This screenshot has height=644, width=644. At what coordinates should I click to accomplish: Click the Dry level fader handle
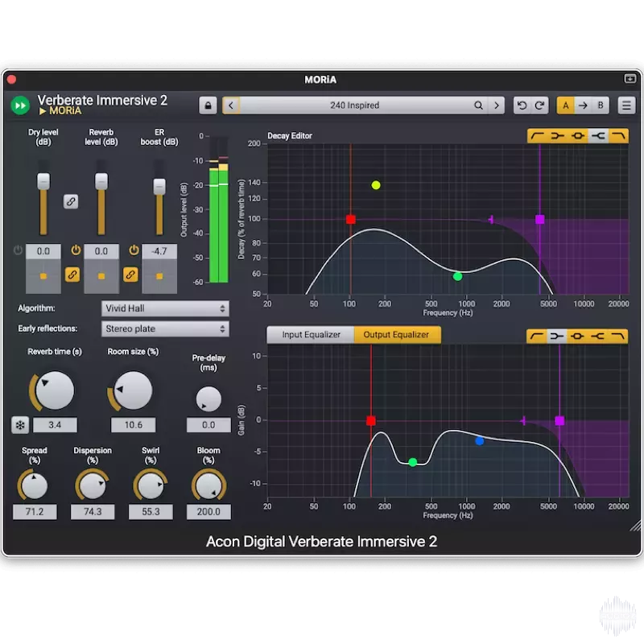[x=43, y=181]
